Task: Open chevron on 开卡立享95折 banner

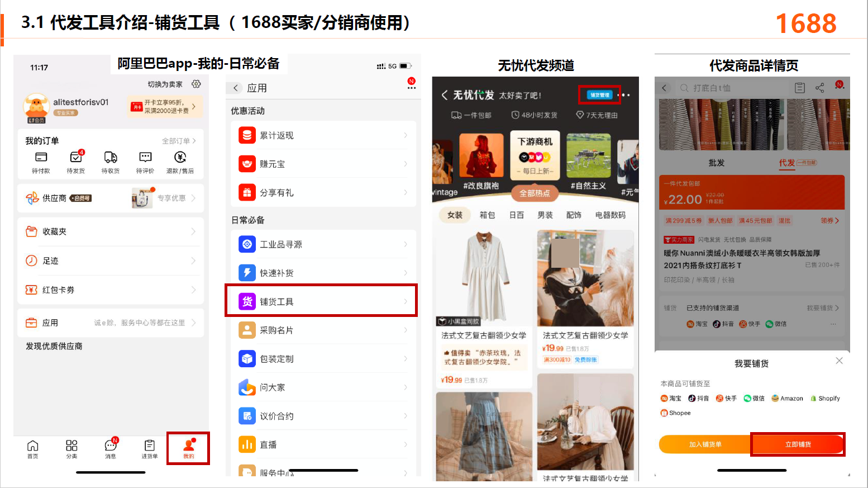Action: 194,106
